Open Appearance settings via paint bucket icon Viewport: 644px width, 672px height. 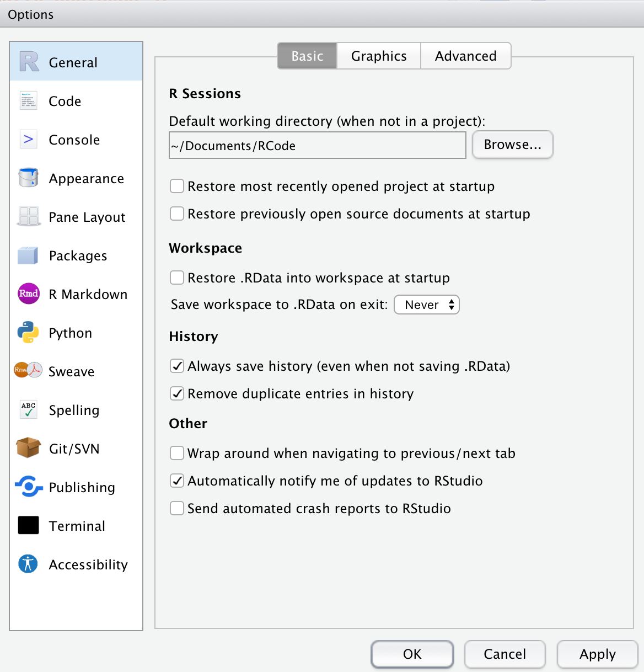(28, 178)
